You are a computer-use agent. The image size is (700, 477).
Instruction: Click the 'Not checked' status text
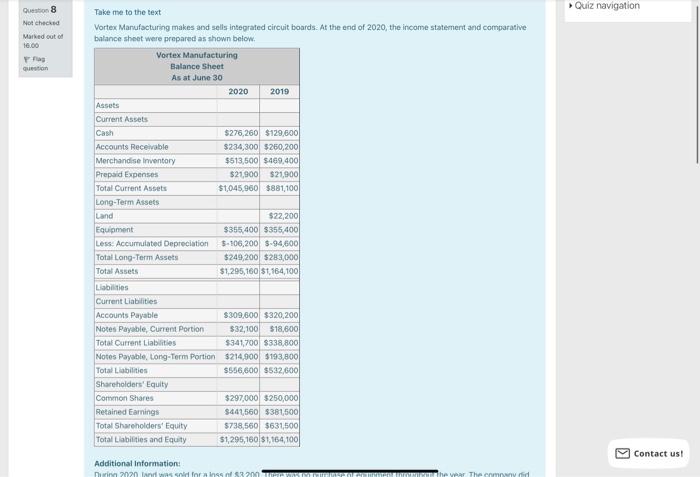tap(41, 23)
